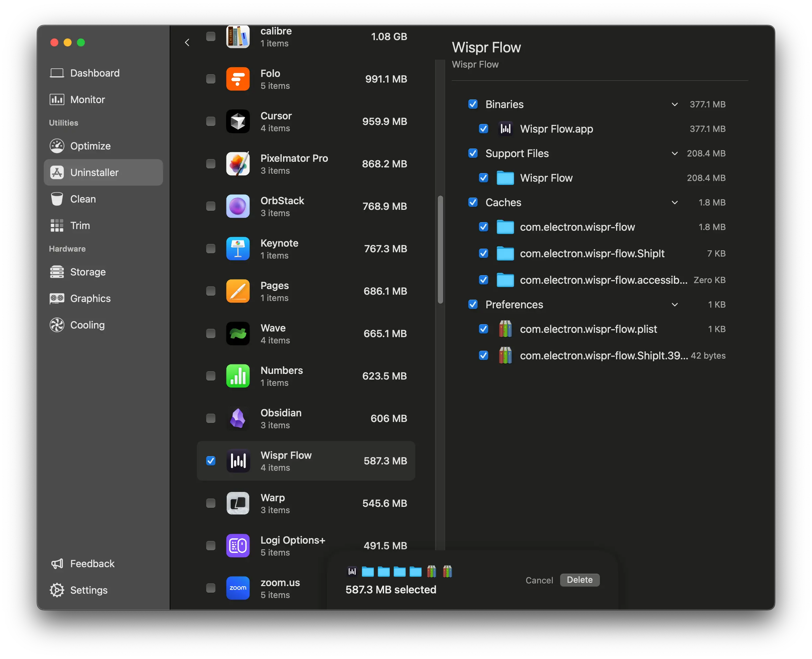Select the Numbers row name
Screen dimensions: 812x659
click(282, 371)
